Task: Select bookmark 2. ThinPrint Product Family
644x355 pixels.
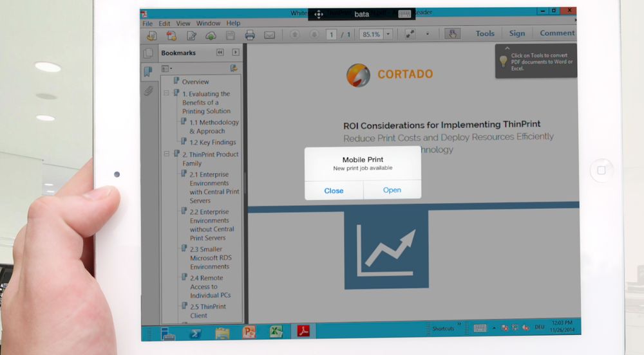Action: coord(210,159)
